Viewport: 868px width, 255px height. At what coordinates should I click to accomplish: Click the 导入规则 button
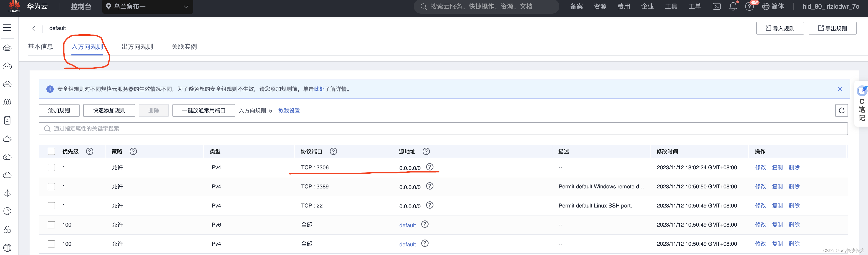(780, 28)
